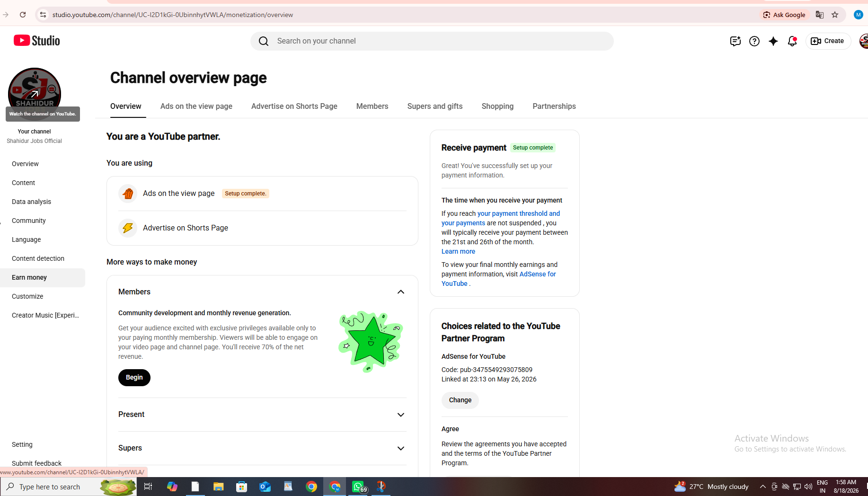Click the Google Translate icon in address bar

click(x=820, y=15)
